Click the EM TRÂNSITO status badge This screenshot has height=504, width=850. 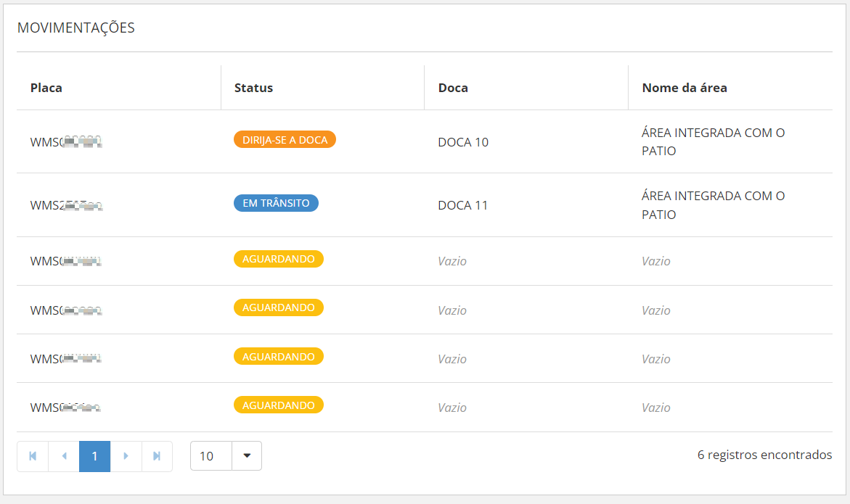[x=276, y=203]
